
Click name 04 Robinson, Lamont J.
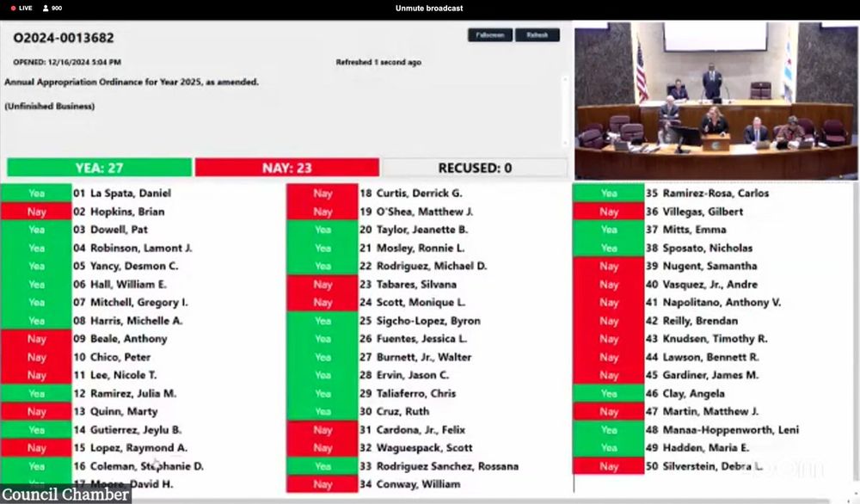click(132, 248)
